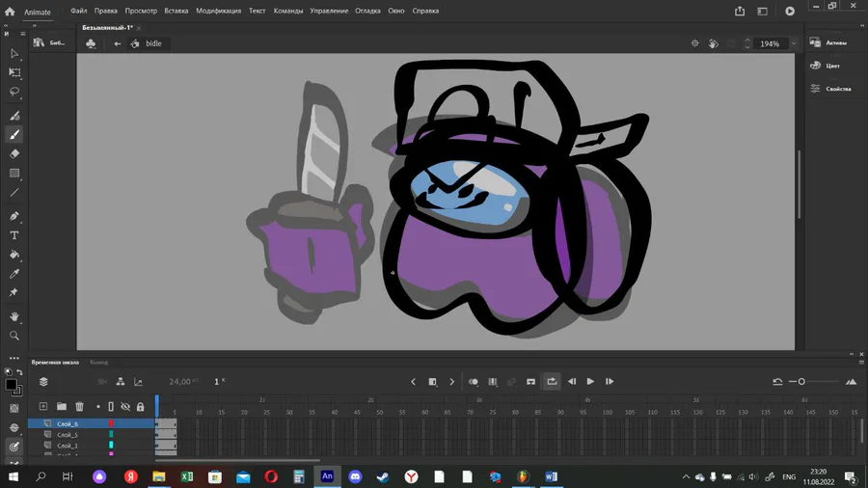Screen dimensions: 868x488
Task: Select the Text tool
Action: coord(14,235)
